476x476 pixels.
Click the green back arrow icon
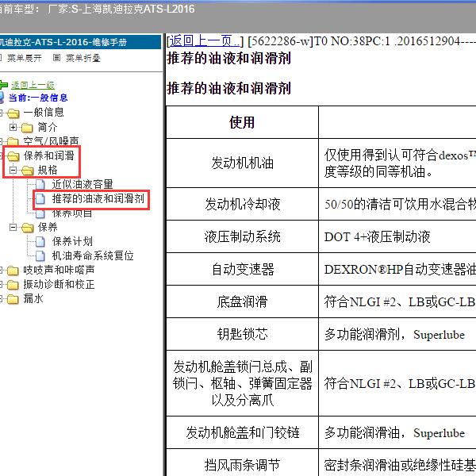pos(3,85)
